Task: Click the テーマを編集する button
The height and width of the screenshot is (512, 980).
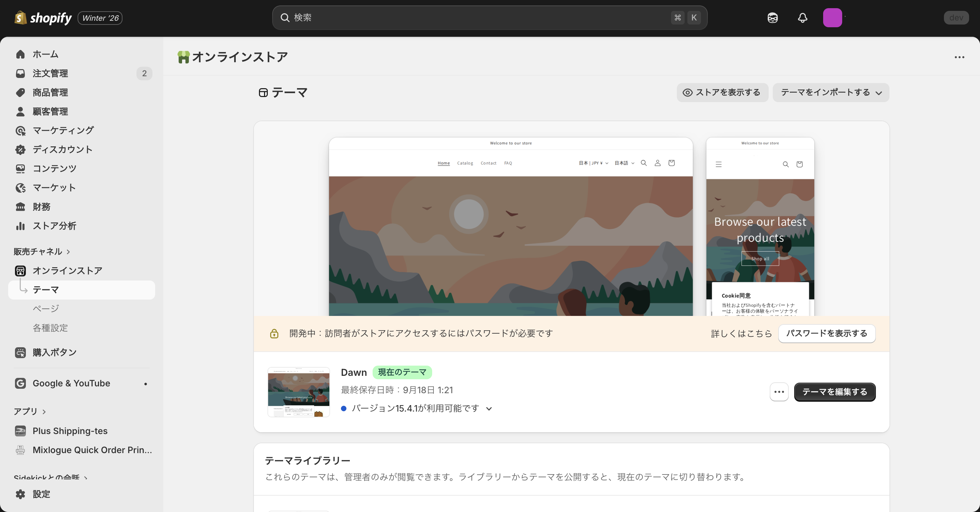Action: click(x=834, y=392)
